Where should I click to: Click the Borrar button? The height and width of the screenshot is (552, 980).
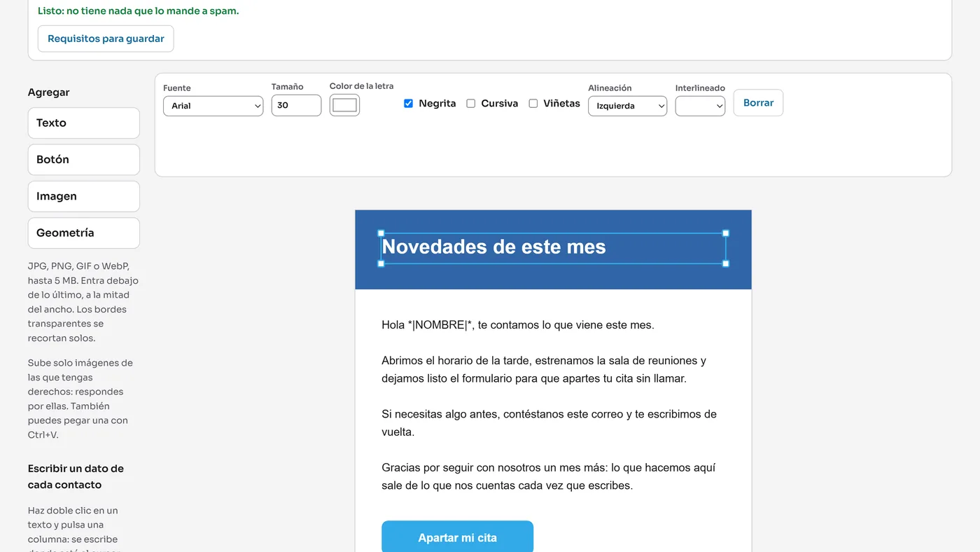(758, 103)
